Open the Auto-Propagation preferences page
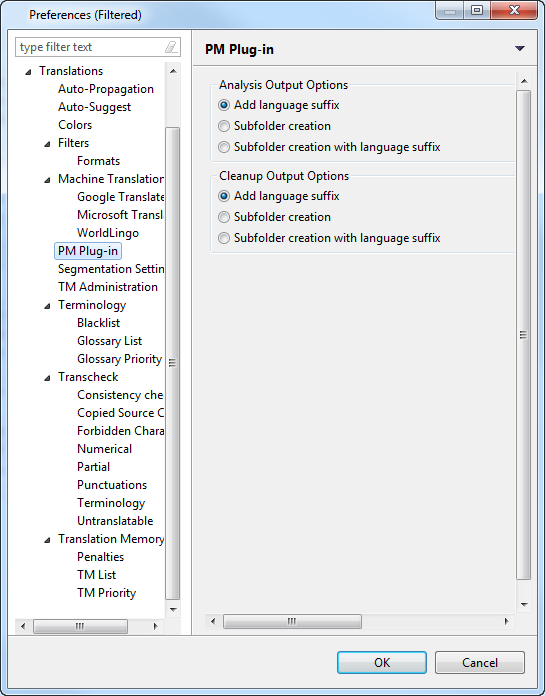This screenshot has height=696, width=545. tap(106, 89)
